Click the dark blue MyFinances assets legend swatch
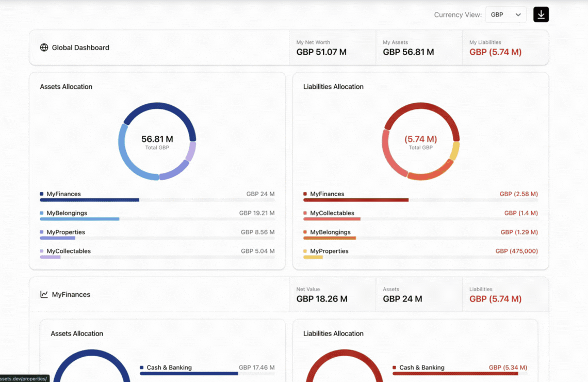The image size is (588, 382). [x=42, y=194]
